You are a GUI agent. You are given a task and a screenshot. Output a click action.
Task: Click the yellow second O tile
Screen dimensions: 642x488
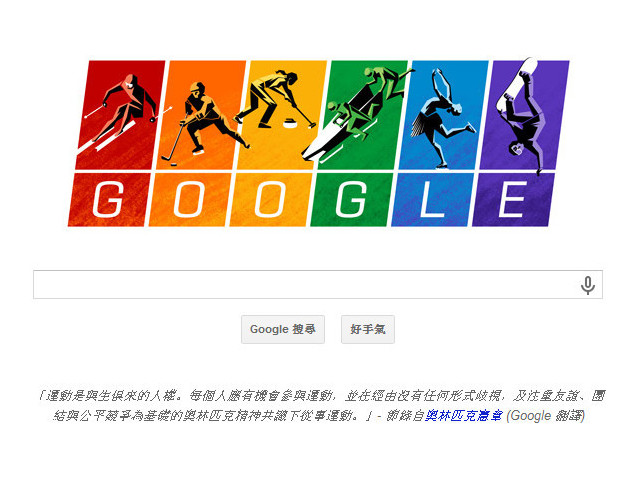(x=271, y=199)
